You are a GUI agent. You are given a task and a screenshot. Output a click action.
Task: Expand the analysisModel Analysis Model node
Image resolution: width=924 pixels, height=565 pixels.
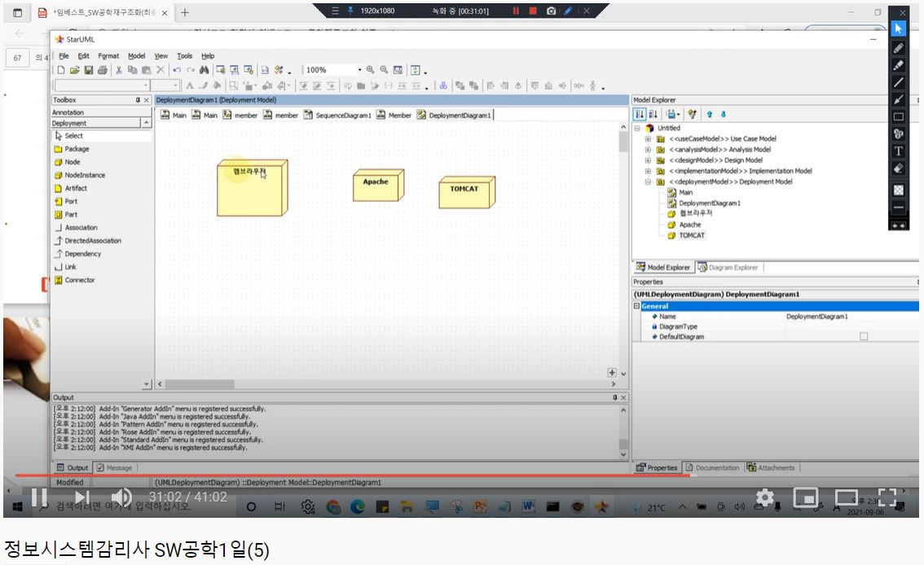point(649,150)
